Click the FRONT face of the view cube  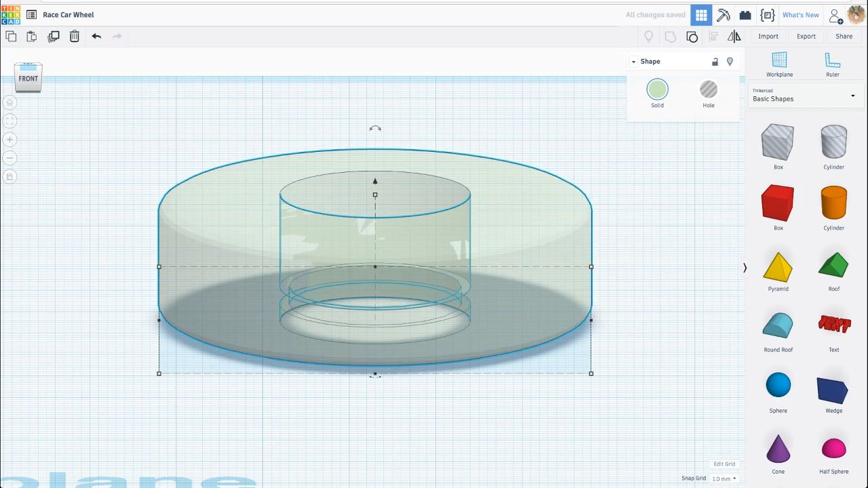28,79
